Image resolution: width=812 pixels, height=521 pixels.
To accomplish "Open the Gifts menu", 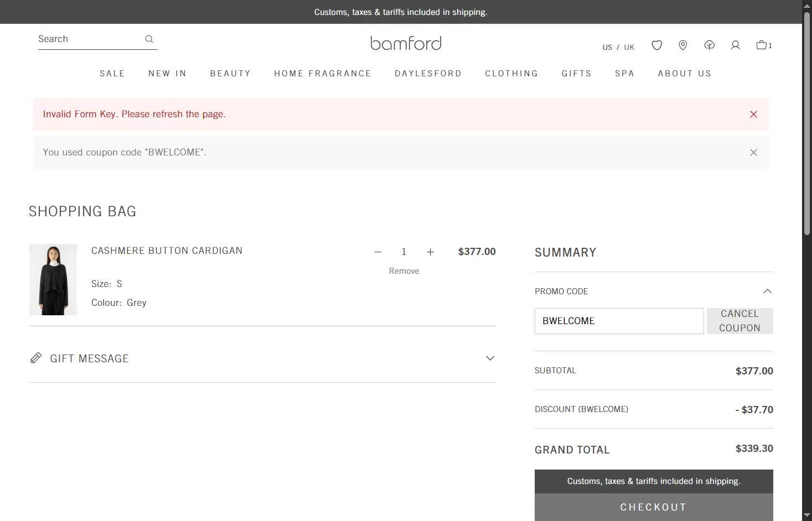I will pyautogui.click(x=577, y=74).
